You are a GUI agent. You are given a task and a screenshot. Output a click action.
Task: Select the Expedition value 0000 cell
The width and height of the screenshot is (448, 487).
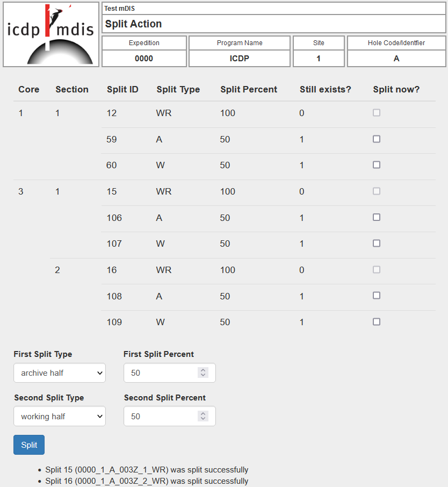144,59
